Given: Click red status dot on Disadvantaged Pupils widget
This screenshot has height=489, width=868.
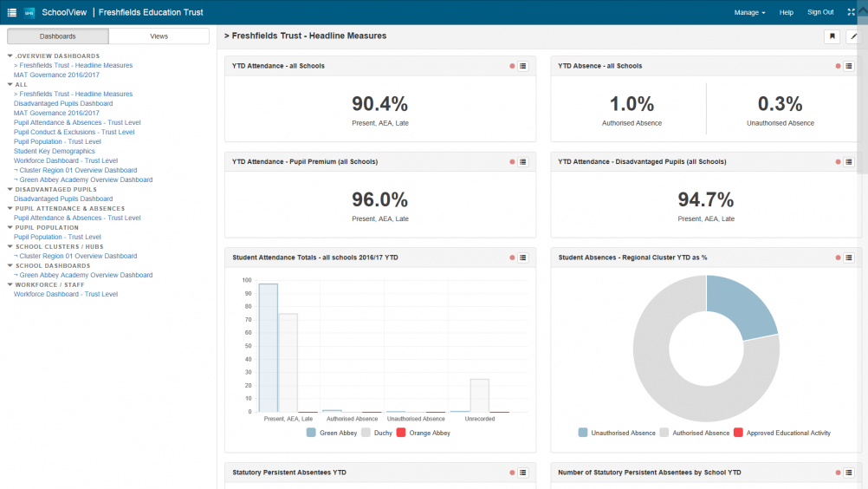Looking at the screenshot, I should [x=838, y=162].
